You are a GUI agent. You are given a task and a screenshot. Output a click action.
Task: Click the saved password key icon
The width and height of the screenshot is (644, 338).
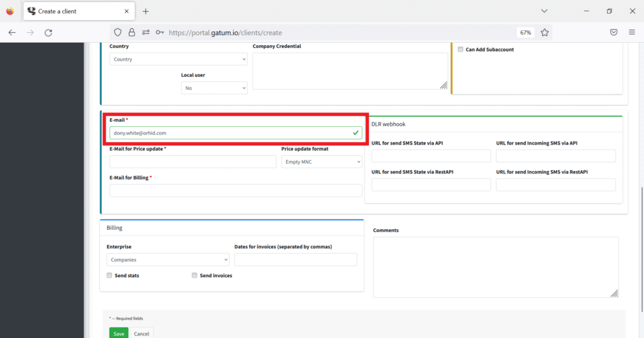[160, 33]
